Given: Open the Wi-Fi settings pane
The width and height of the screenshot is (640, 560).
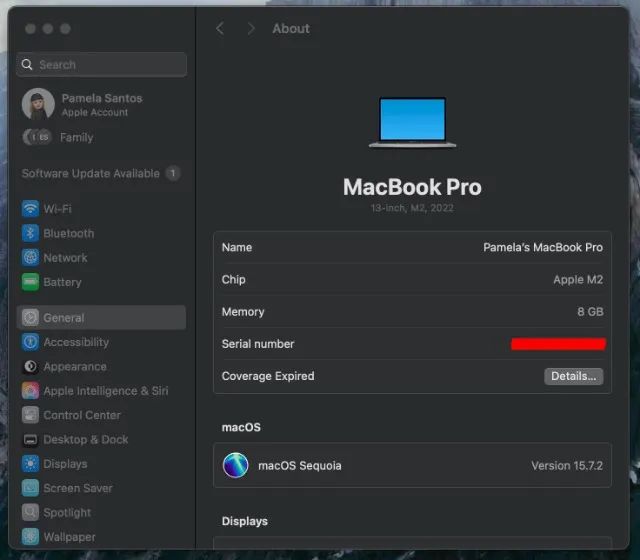Looking at the screenshot, I should coord(57,209).
